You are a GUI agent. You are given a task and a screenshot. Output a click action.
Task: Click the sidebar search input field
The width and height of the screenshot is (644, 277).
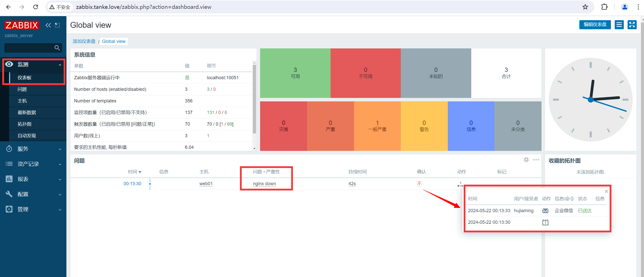click(28, 48)
